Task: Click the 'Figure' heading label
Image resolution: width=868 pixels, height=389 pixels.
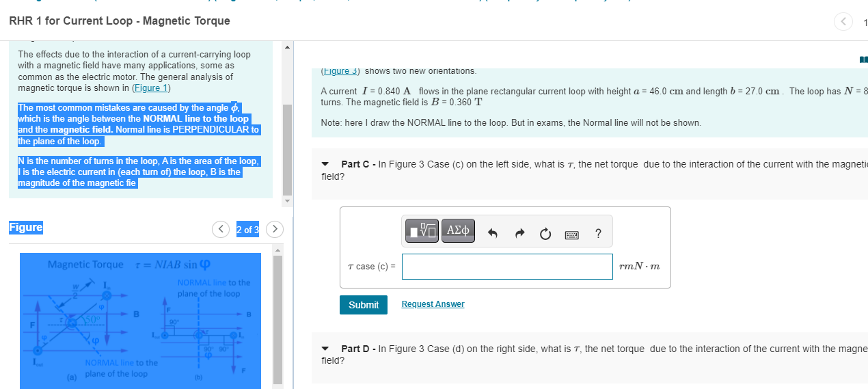Action: (26, 228)
